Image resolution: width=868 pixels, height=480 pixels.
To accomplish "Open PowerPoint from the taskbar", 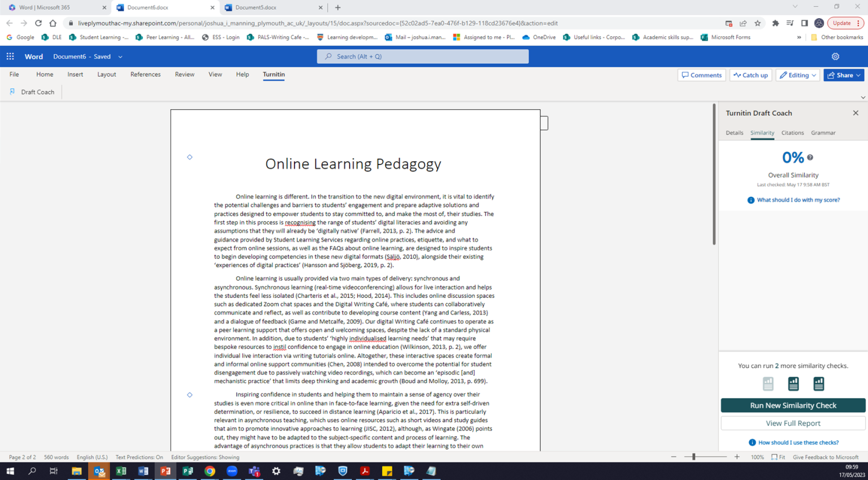I will pos(165,471).
